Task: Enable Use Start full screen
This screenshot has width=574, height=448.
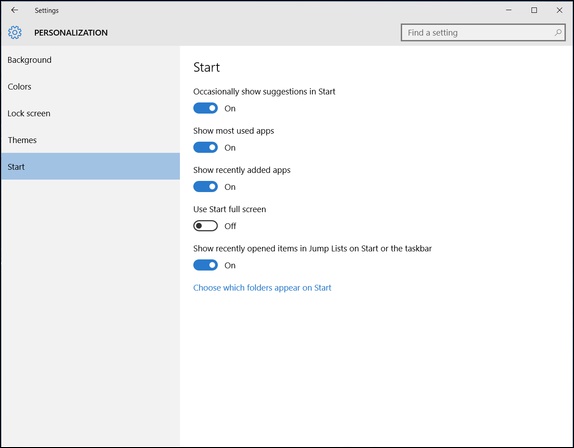Action: [205, 225]
